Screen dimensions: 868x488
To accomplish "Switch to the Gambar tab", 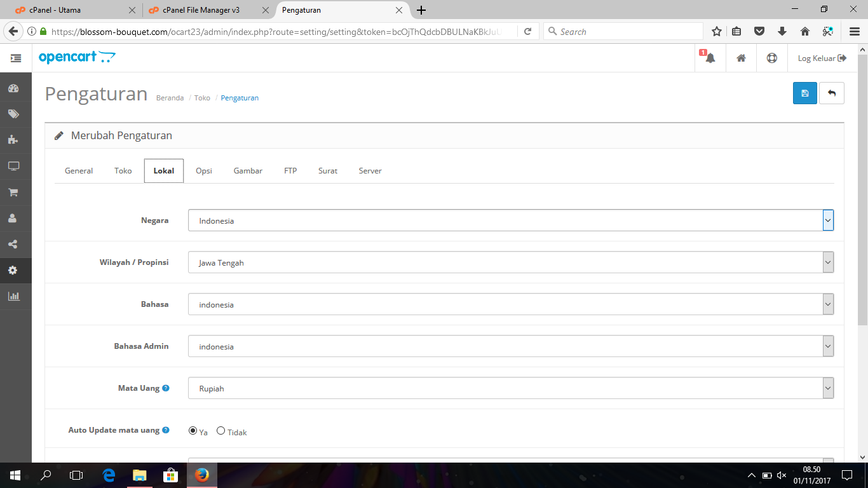I will [x=248, y=171].
